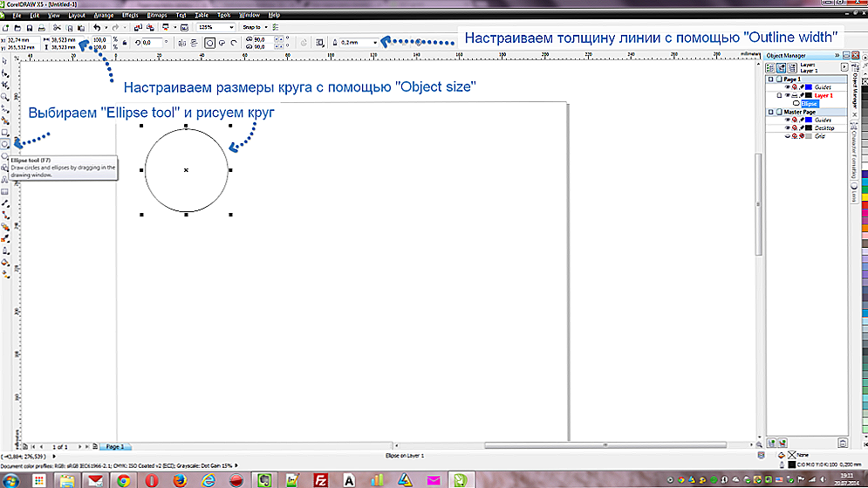Click the Save icon in toolbar
Screen dimensions: 868x488
(x=30, y=27)
